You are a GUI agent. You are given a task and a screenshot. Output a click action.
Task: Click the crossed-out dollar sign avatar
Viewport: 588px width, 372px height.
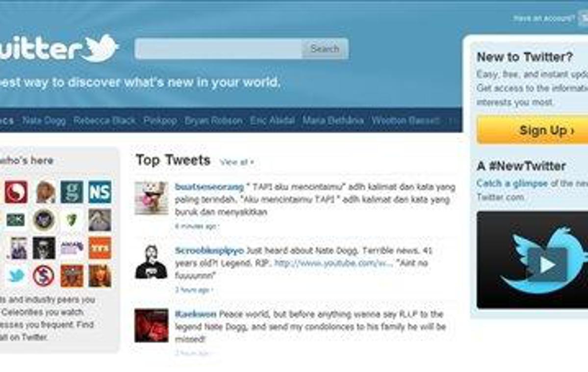click(x=44, y=276)
